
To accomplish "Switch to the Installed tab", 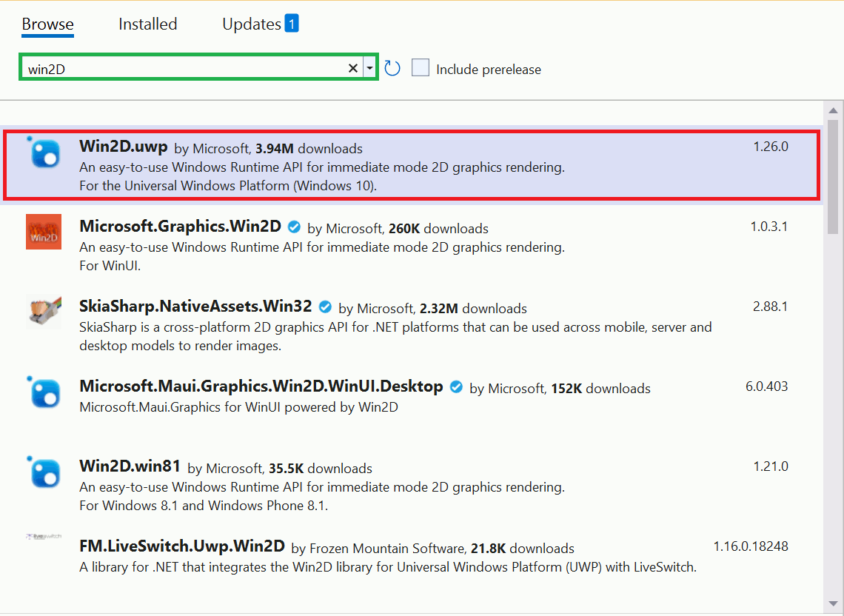I will coord(147,24).
